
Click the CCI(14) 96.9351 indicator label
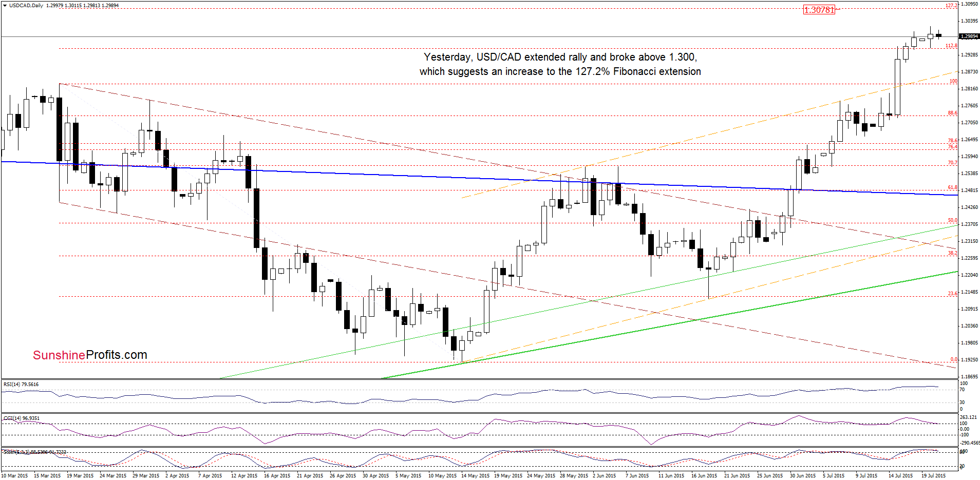click(x=21, y=418)
